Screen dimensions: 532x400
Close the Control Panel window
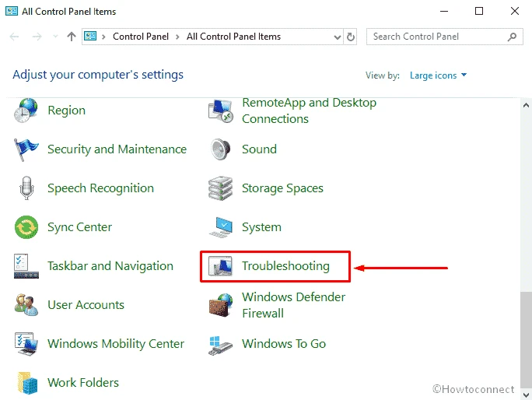[x=515, y=11]
